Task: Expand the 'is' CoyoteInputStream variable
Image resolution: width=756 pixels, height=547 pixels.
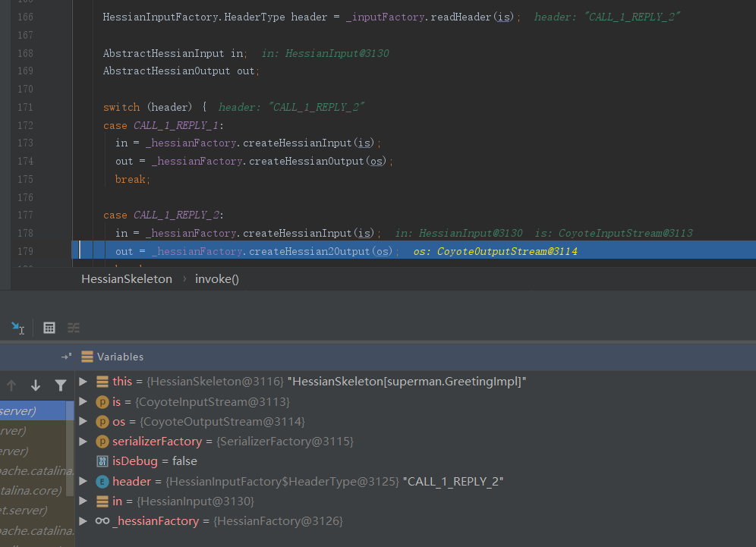Action: (83, 401)
